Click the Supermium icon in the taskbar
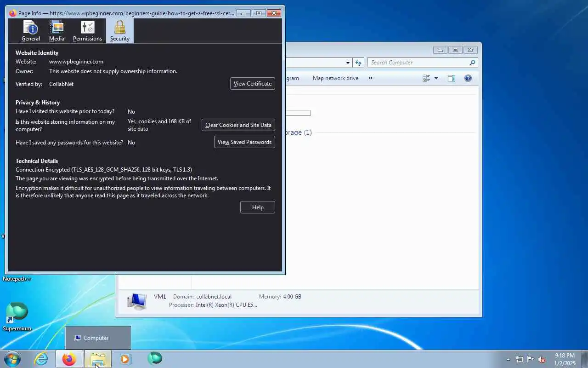Screen dimensions: 588x368 pos(155,359)
